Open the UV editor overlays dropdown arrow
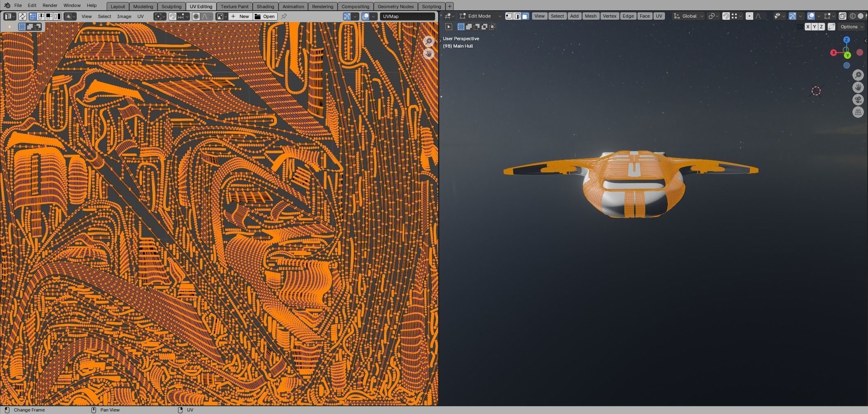868x414 pixels. coord(374,16)
